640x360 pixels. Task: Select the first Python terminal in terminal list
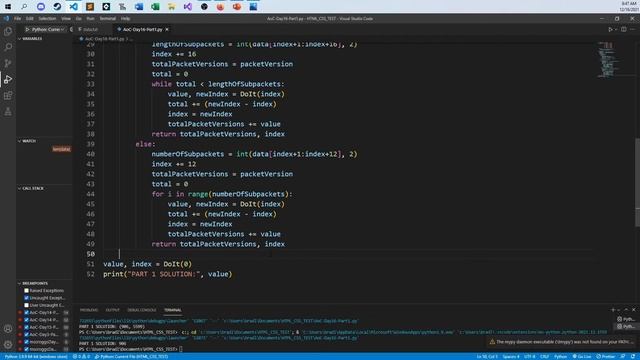[626, 319]
